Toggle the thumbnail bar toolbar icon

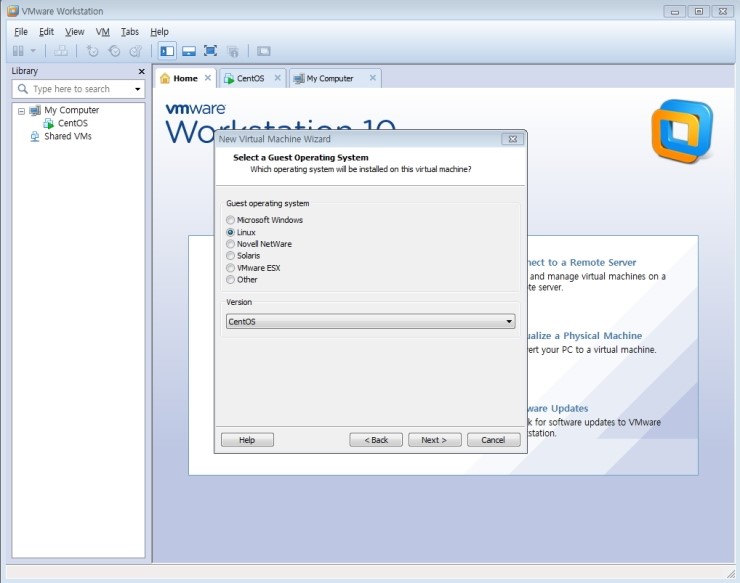coord(189,51)
